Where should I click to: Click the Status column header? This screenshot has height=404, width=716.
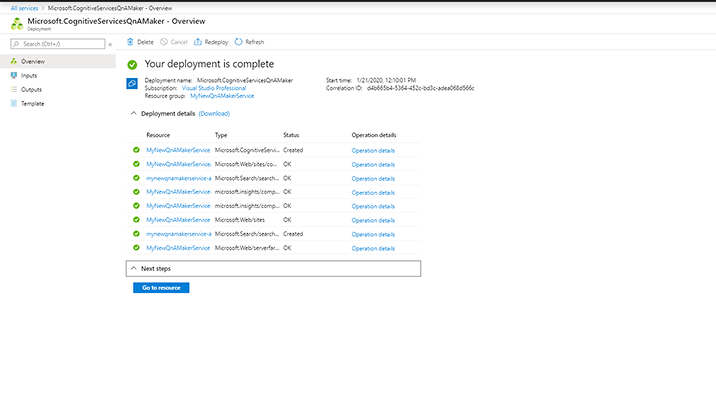(x=291, y=135)
